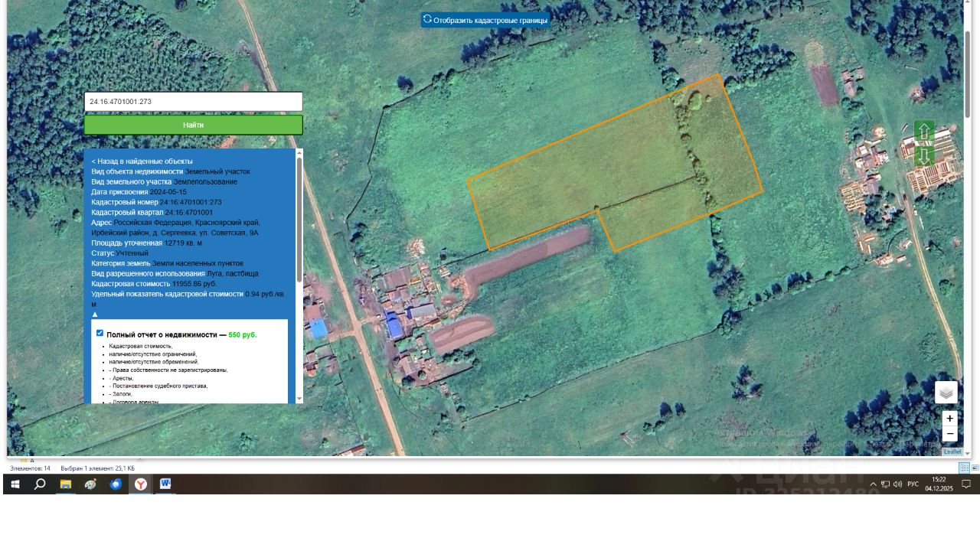
Task: Switch to large thumbnails view icon
Action: tap(975, 468)
